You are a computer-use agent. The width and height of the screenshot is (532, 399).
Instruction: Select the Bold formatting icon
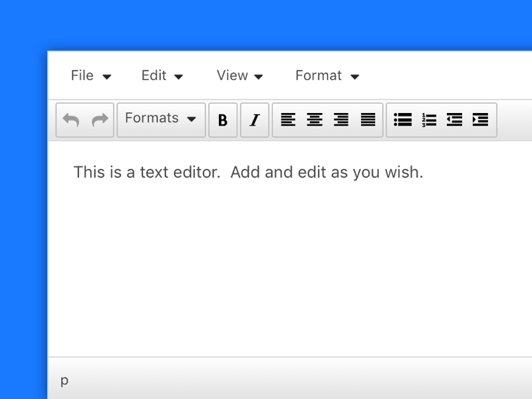(x=223, y=120)
